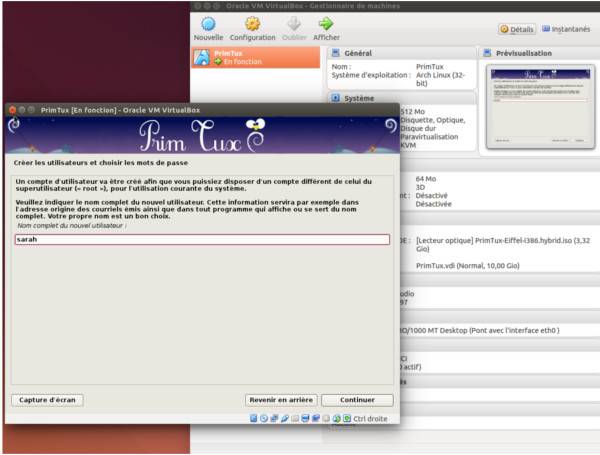
Task: Click the Revenir en arrière button
Action: (281, 400)
